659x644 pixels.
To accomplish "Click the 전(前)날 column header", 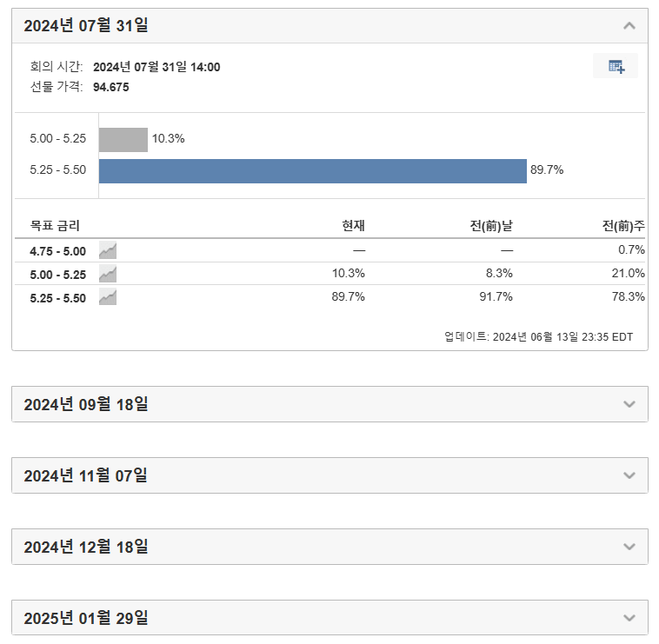I will point(491,226).
